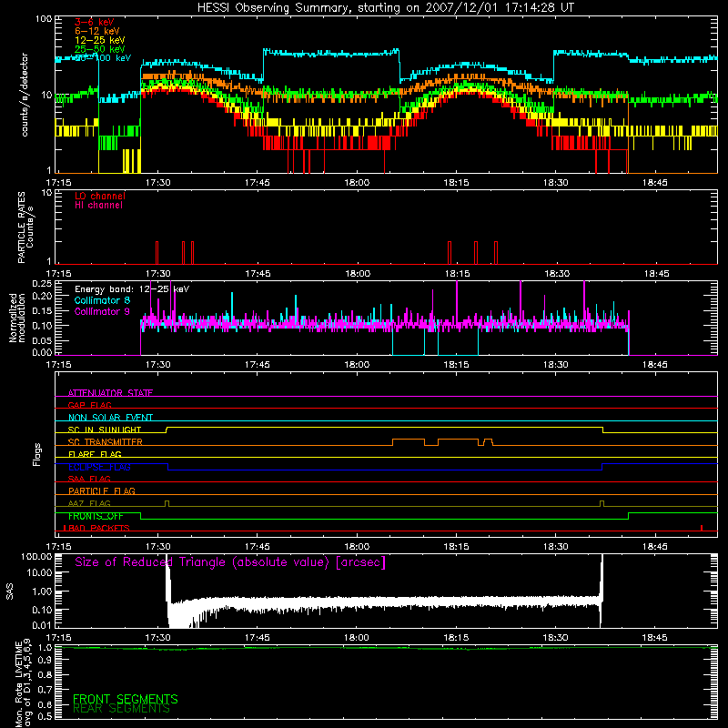Select the 'Collimator 8' legend entry
Screen dimensions: 728x728
pyautogui.click(x=102, y=300)
